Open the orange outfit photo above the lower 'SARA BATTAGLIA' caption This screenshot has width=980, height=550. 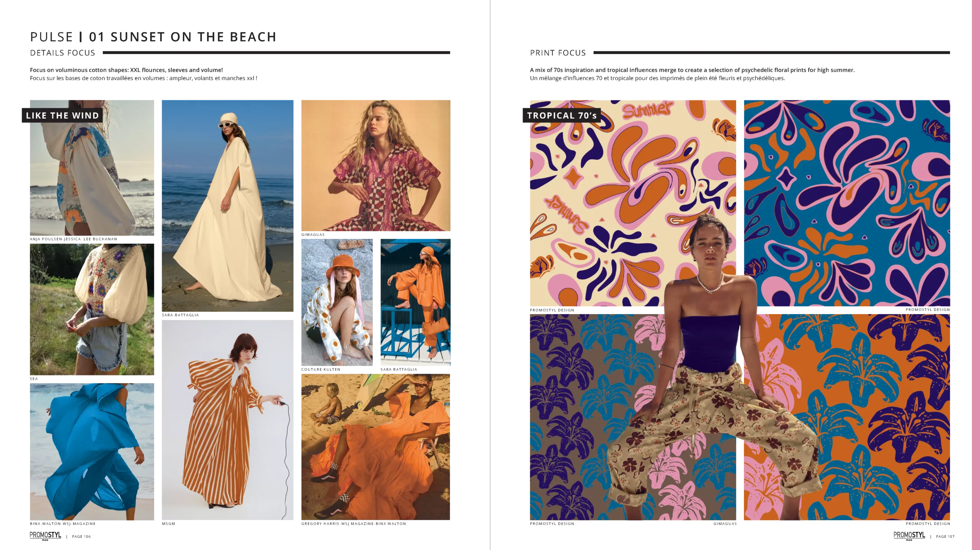pyautogui.click(x=415, y=302)
